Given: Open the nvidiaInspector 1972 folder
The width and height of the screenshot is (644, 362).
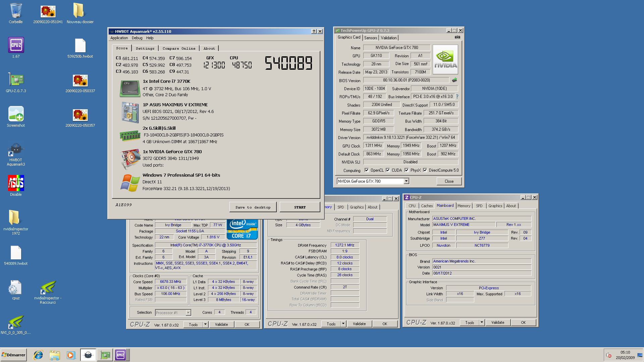Looking at the screenshot, I should click(x=16, y=222).
